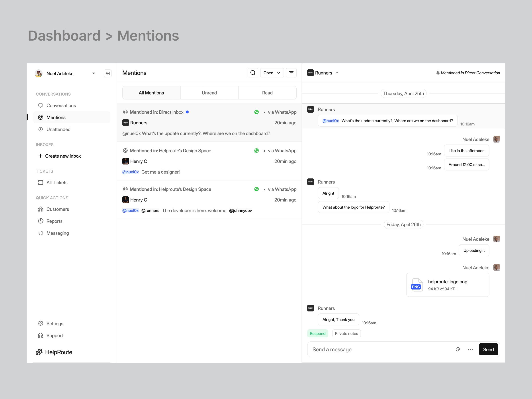Screen dimensions: 532x399
Task: Expand the Open status dropdown
Action: [272, 73]
